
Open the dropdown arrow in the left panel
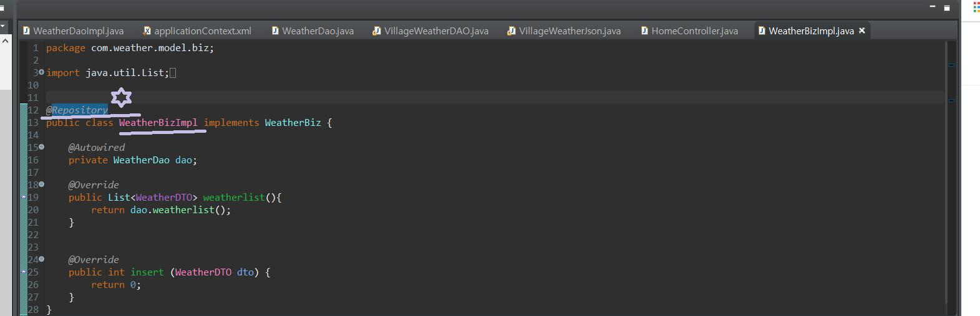pos(2,27)
